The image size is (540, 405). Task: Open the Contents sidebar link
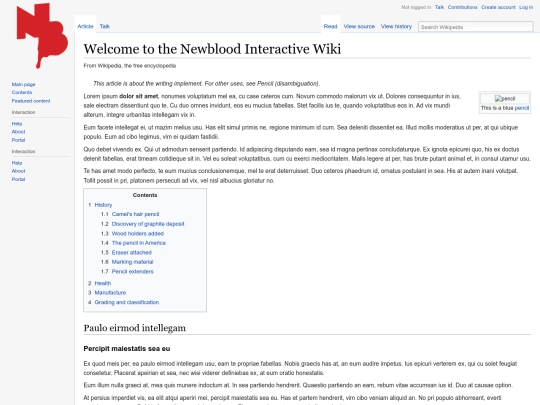(22, 93)
